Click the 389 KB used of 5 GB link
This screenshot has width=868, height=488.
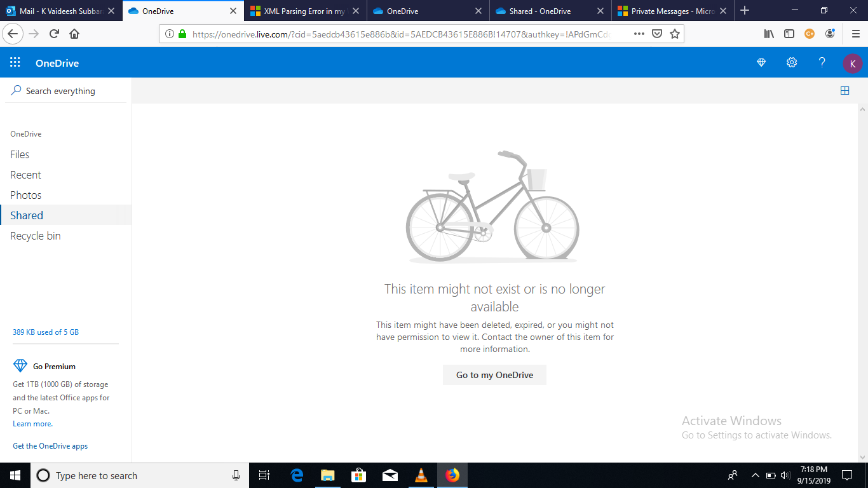[46, 332]
